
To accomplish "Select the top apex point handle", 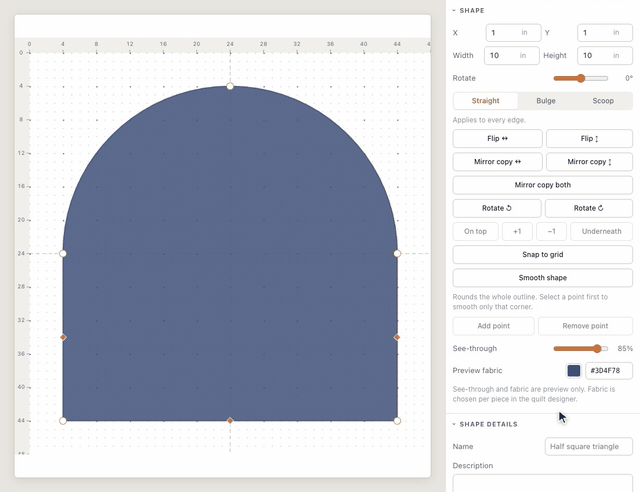I will 230,86.
